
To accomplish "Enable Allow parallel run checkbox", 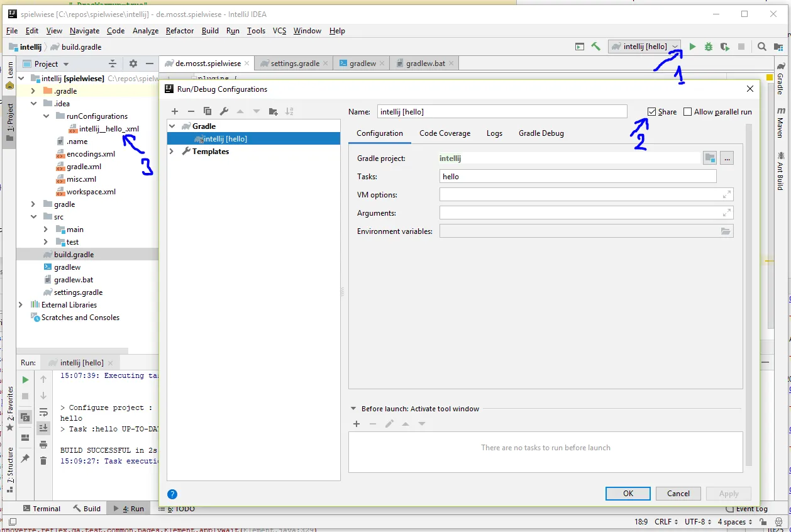I will click(687, 112).
